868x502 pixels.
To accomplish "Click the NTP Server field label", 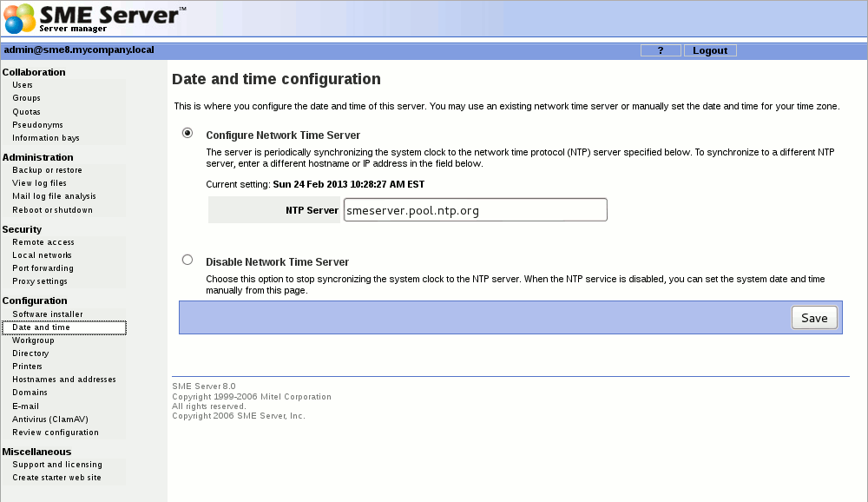I will (x=312, y=210).
